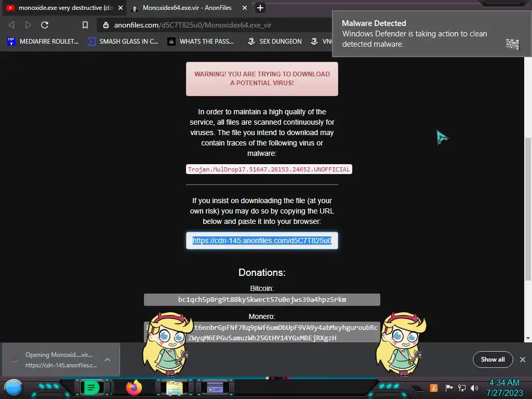Click the orange tray icon
Image resolution: width=532 pixels, height=399 pixels.
pos(434,388)
